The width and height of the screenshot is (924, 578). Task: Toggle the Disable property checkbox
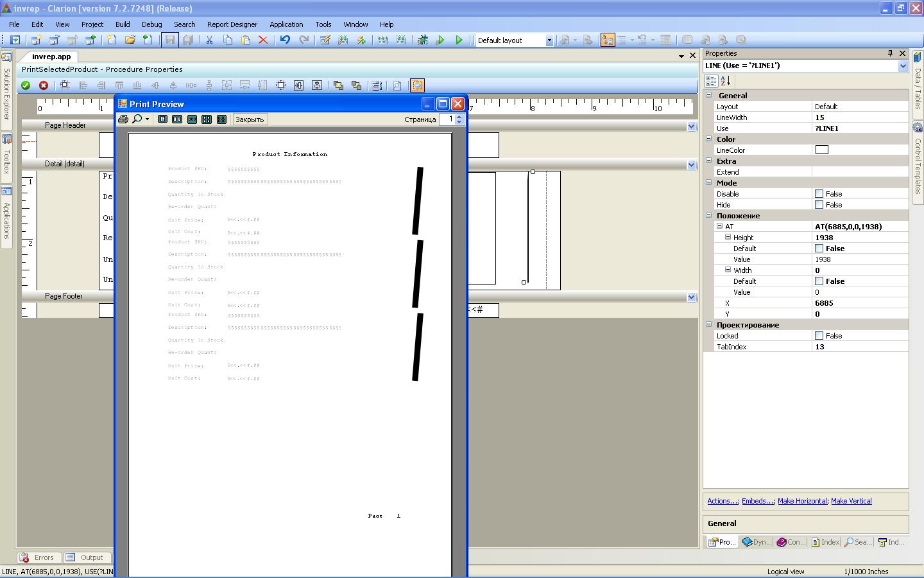point(819,194)
